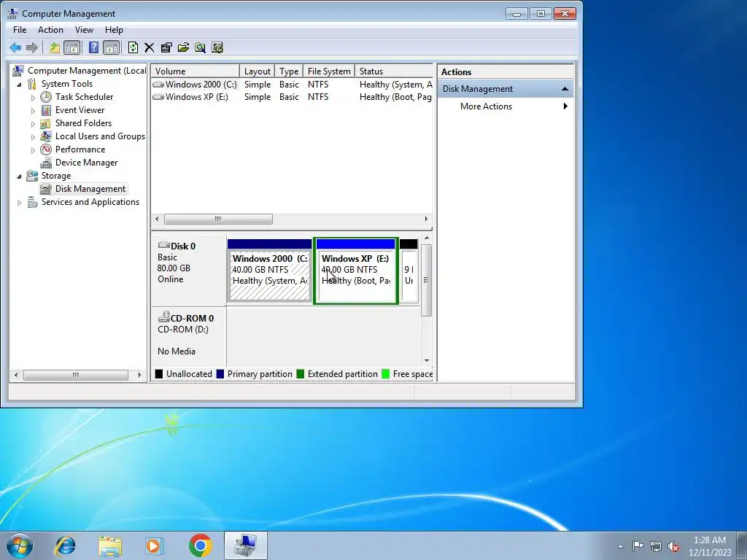Click tree pane horizontal scrollbar thumb
The width and height of the screenshot is (747, 560).
(x=76, y=375)
